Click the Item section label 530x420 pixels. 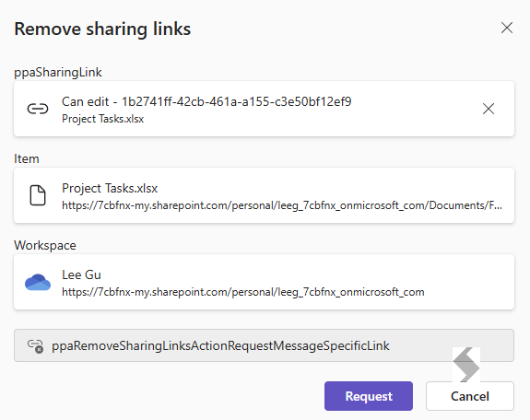[27, 158]
